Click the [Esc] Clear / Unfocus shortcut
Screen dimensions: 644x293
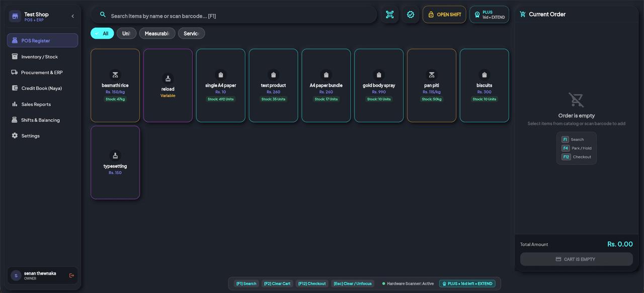tap(353, 283)
